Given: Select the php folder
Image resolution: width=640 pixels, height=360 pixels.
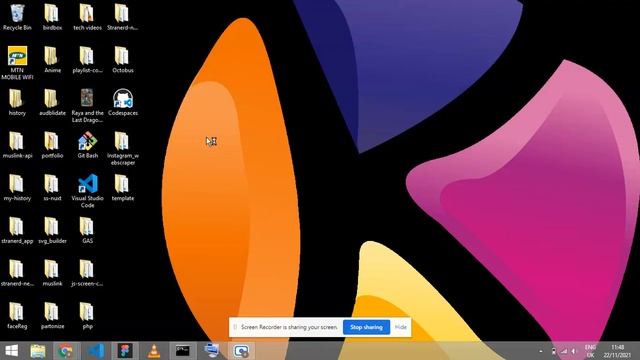Looking at the screenshot, I should pos(87,316).
